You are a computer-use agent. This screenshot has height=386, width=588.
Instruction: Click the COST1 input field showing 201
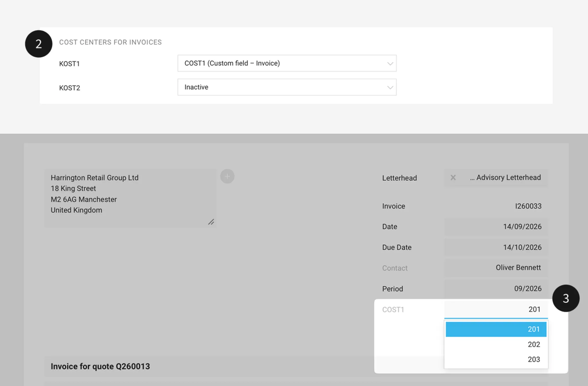pyautogui.click(x=496, y=309)
